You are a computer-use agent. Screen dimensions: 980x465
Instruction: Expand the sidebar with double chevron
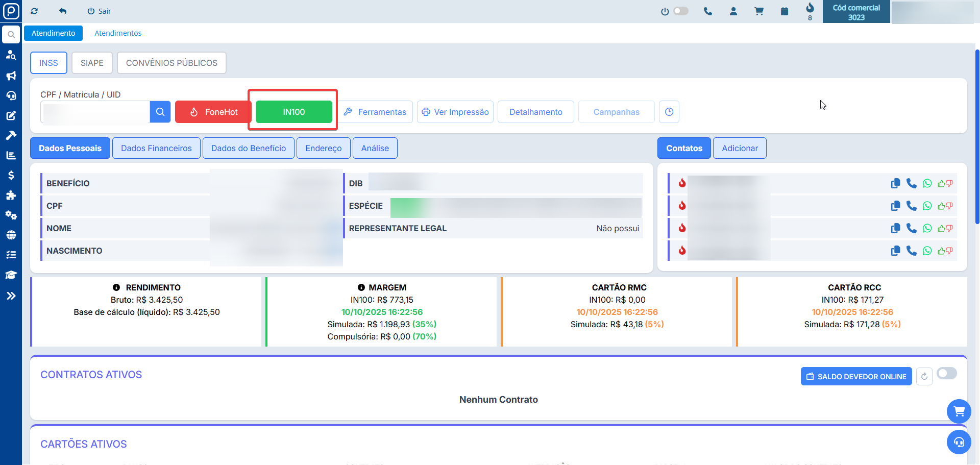pyautogui.click(x=11, y=296)
